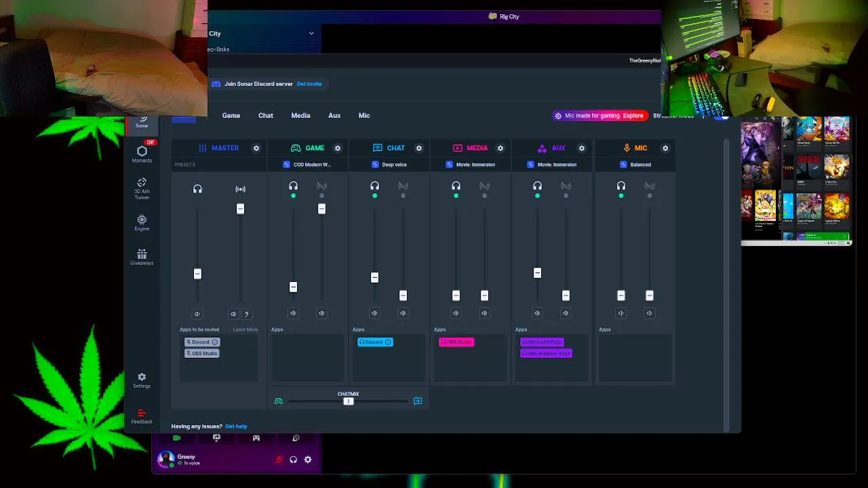This screenshot has height=488, width=868.
Task: Click the CHATMIX balance slider handle
Action: coord(349,401)
